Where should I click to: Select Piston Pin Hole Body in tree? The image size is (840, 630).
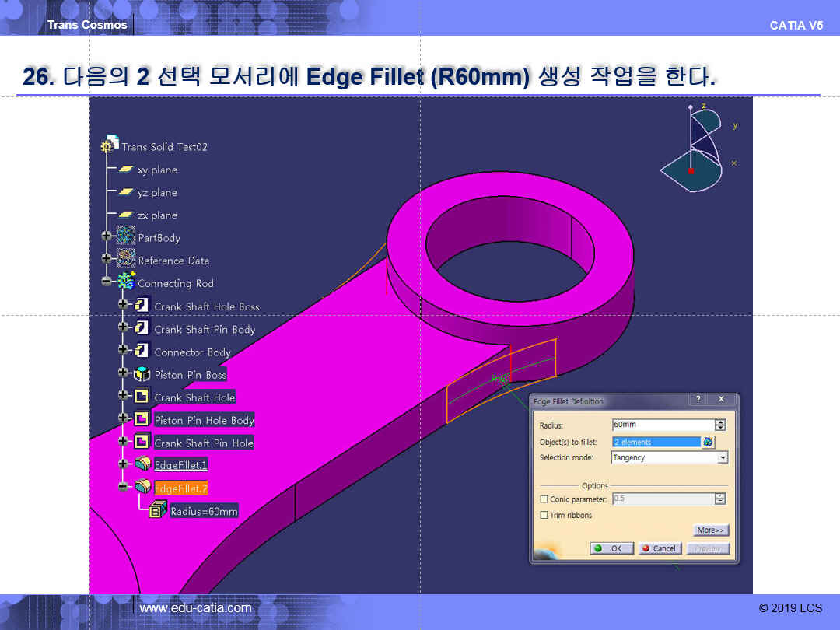click(x=204, y=420)
